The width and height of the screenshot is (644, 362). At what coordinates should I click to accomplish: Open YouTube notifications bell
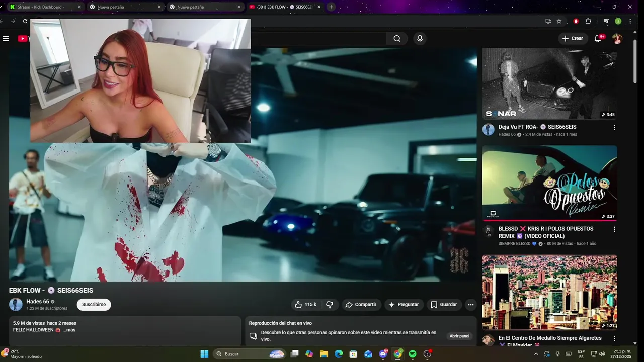[598, 38]
